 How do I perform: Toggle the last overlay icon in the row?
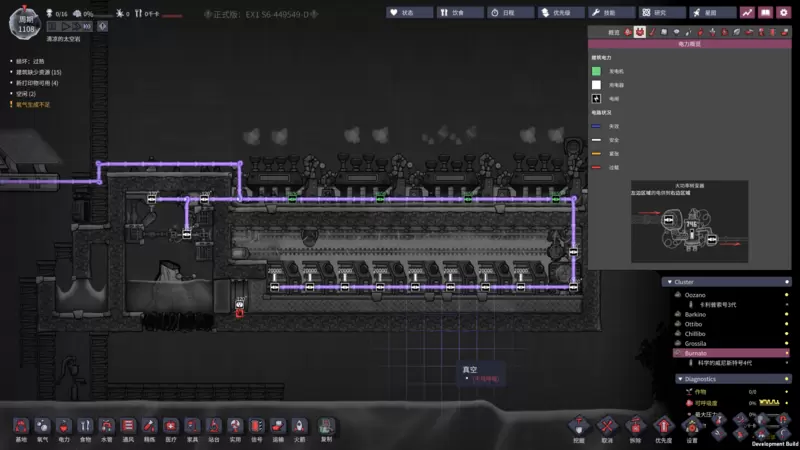[785, 32]
